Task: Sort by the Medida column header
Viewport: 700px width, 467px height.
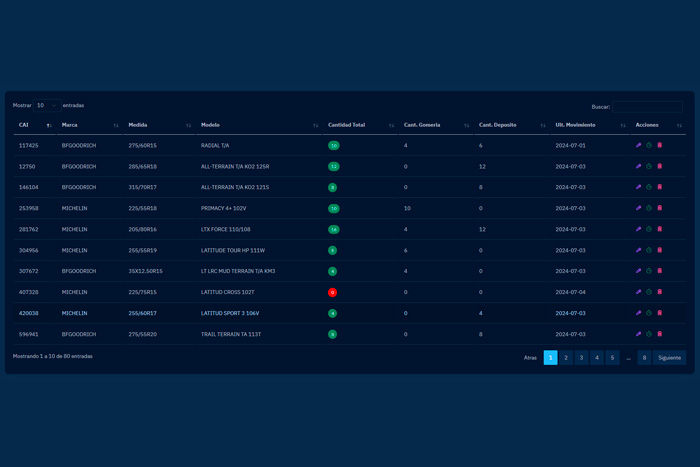Action: (x=159, y=125)
